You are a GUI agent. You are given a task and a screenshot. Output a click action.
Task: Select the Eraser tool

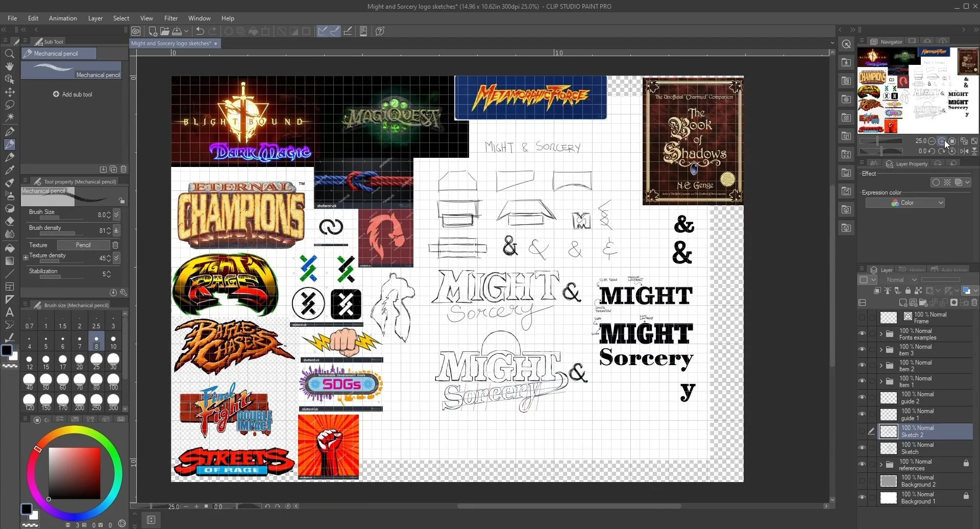click(x=10, y=221)
